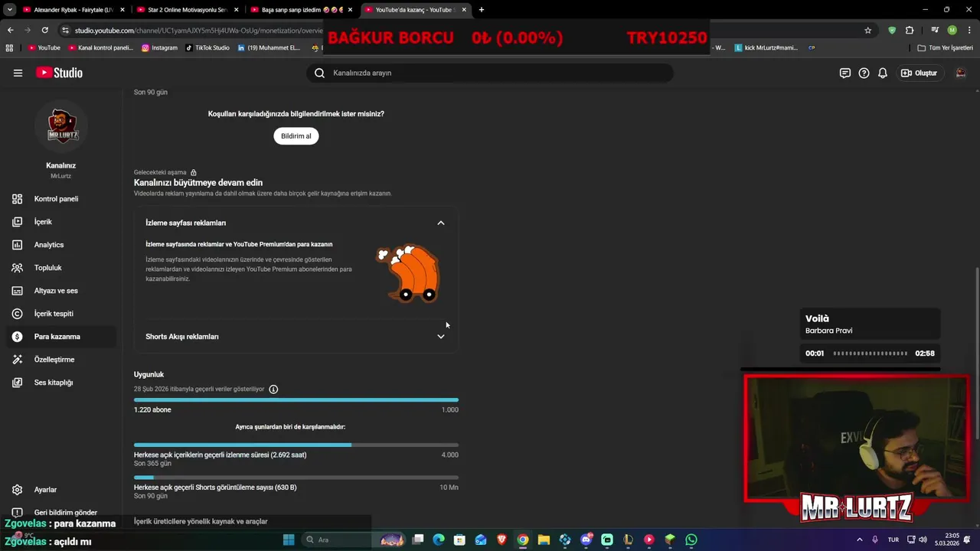Open TikTok Studio bookmark
The image size is (980, 551).
click(207, 47)
